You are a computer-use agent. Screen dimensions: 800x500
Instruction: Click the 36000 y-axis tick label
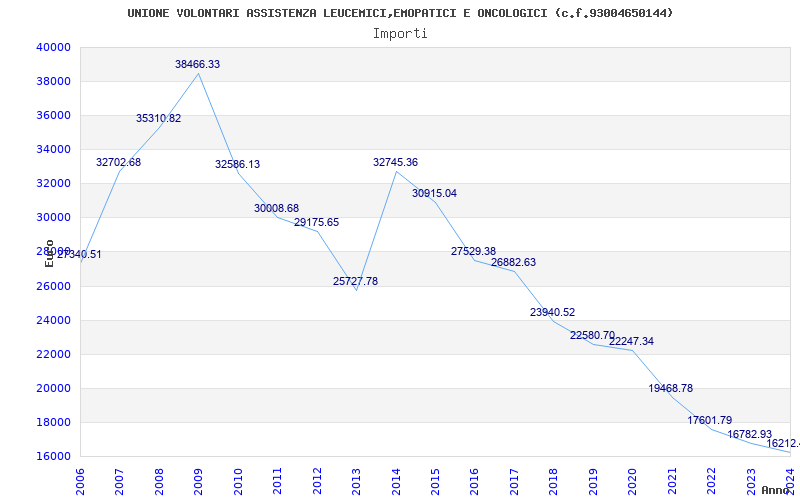coord(53,116)
